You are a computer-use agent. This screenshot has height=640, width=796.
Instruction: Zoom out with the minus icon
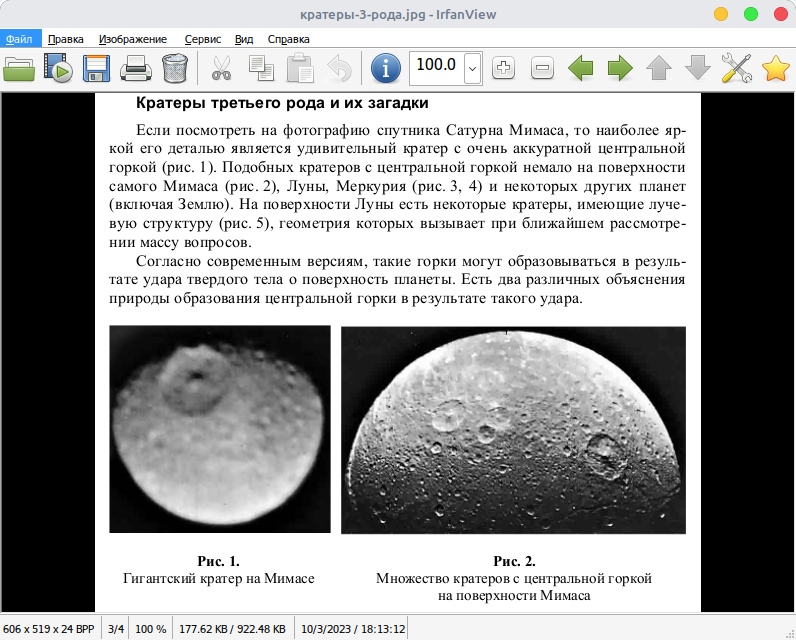point(542,68)
